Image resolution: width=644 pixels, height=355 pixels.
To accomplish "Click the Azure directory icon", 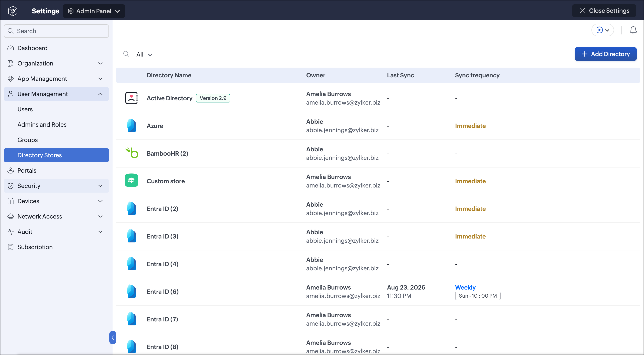I will (x=131, y=125).
